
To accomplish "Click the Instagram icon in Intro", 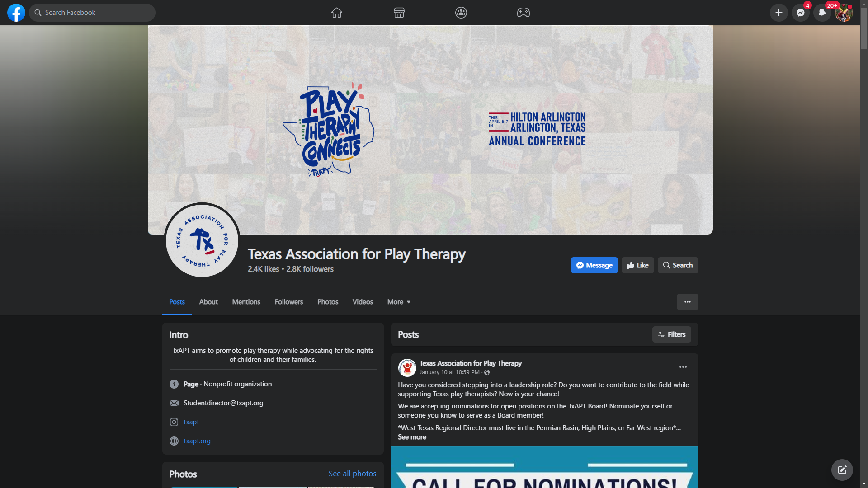I will (x=174, y=422).
